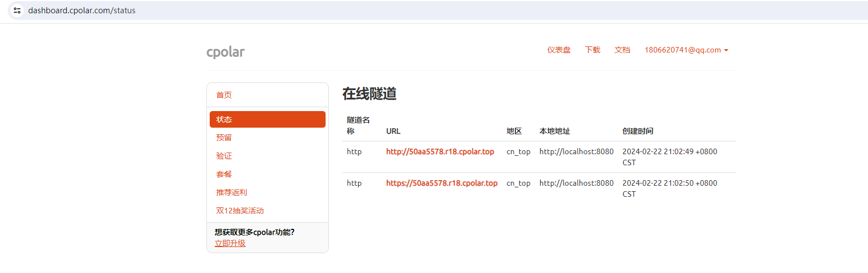The width and height of the screenshot is (868, 273).
Task: Click http://localhost:8080 in the first tunnel row
Action: tap(577, 151)
